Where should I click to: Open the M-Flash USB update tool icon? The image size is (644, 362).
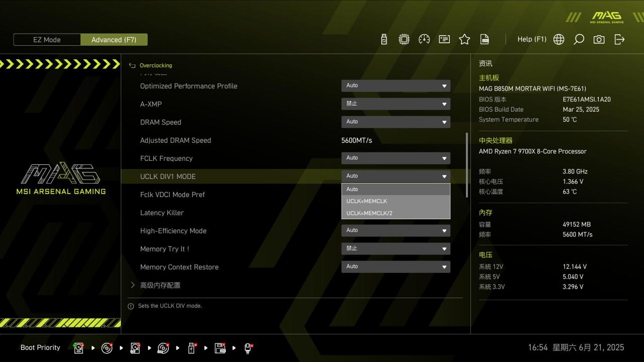point(384,39)
